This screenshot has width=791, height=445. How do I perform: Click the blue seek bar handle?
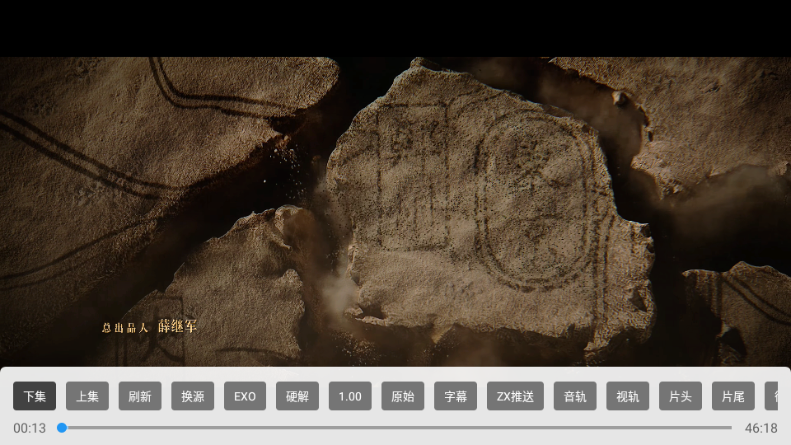(62, 428)
